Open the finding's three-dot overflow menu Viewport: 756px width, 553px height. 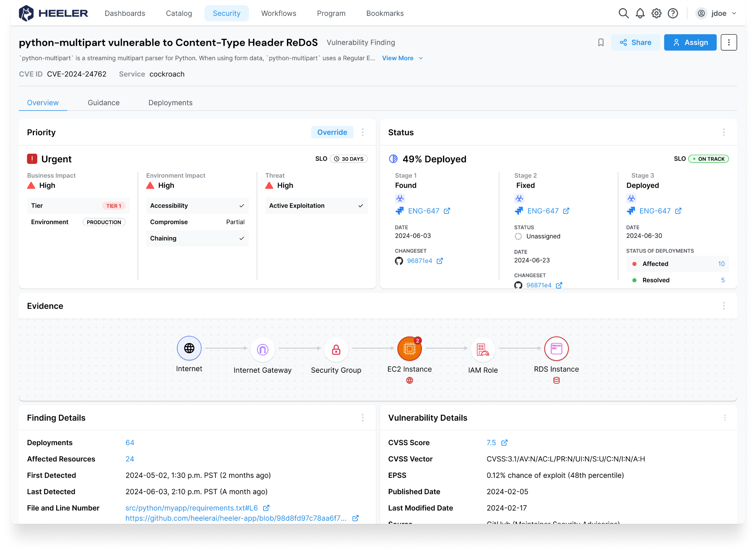click(729, 42)
